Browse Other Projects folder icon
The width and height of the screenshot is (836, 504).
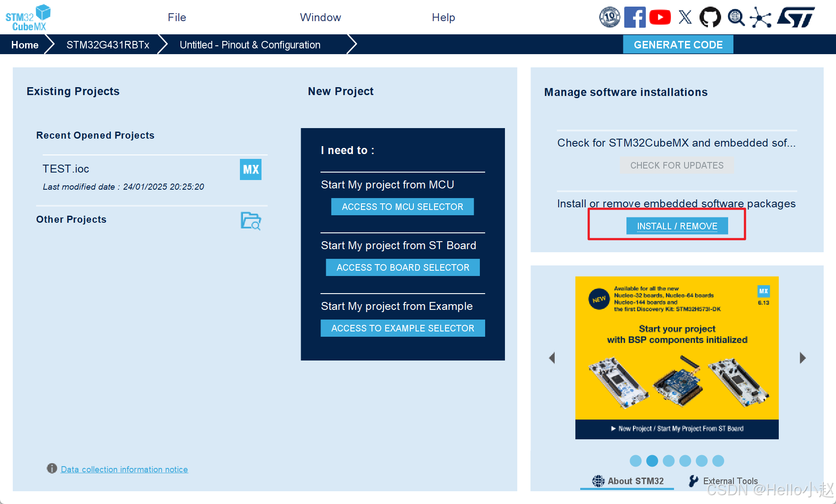pos(251,221)
